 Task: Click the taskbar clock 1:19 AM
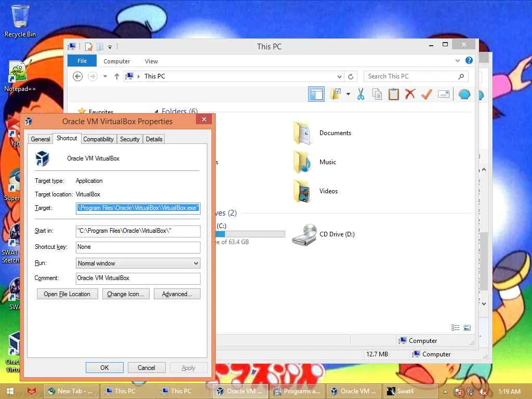pyautogui.click(x=509, y=392)
